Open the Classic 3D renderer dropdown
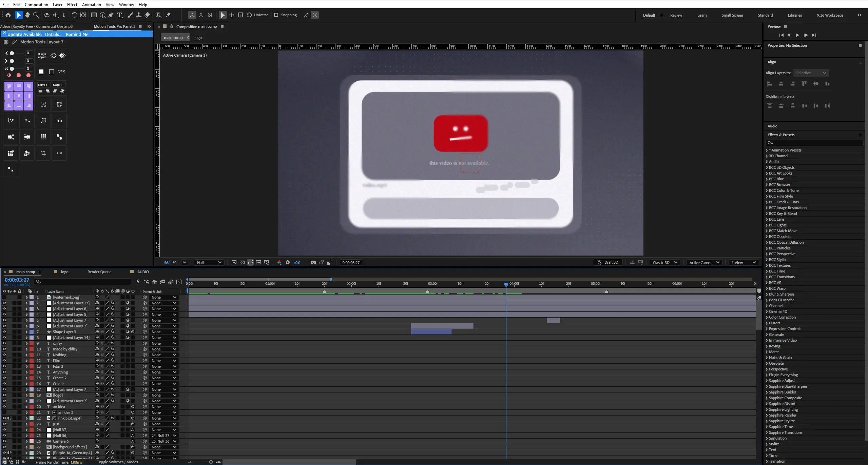The width and height of the screenshot is (868, 465). click(665, 263)
